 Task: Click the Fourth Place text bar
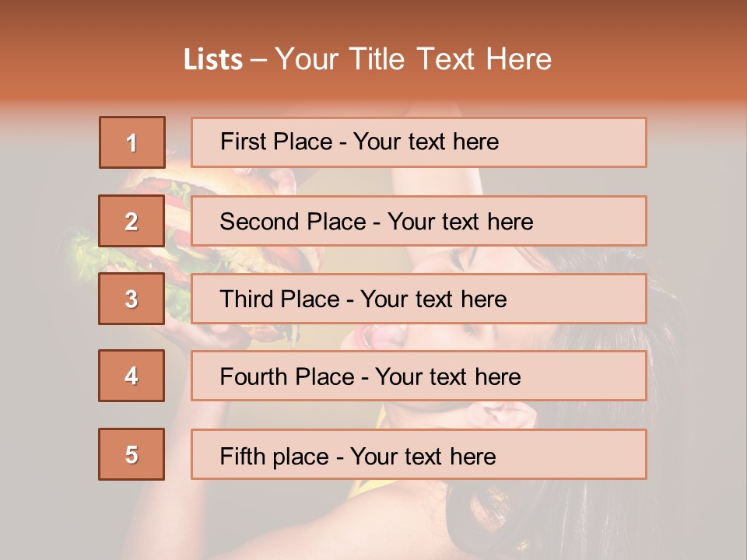(x=419, y=376)
